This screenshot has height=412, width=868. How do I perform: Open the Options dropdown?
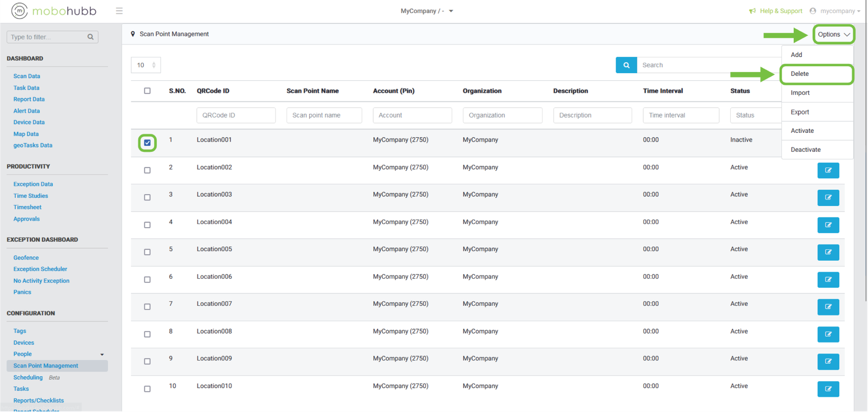(833, 34)
